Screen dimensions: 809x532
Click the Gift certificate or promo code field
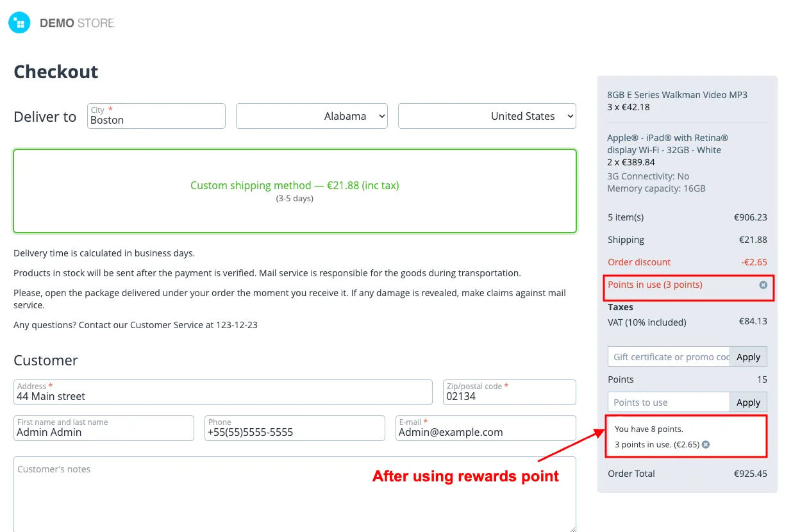click(669, 357)
